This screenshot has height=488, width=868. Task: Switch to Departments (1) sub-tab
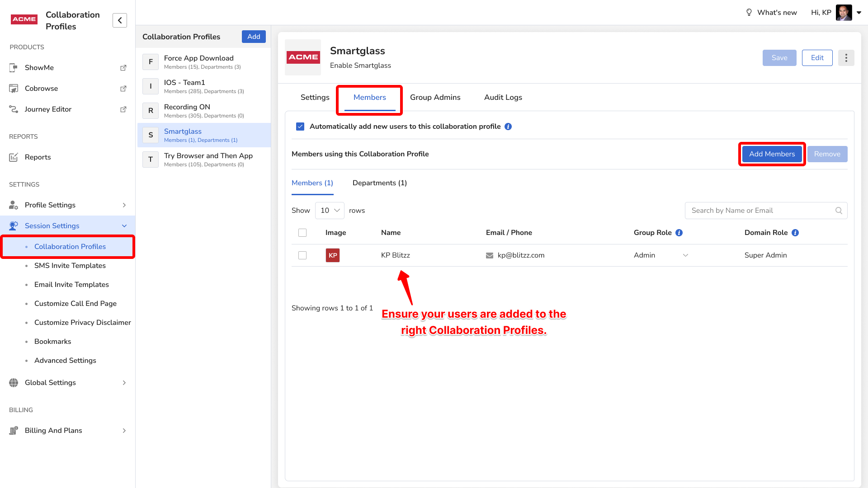coord(379,183)
